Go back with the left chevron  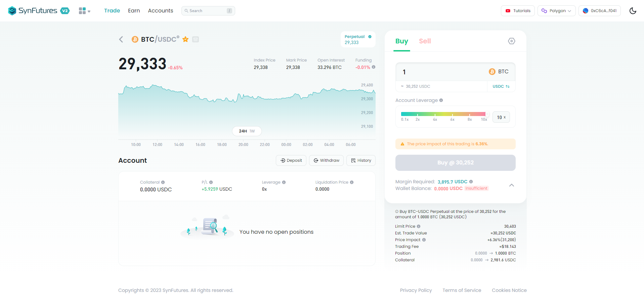click(x=121, y=39)
